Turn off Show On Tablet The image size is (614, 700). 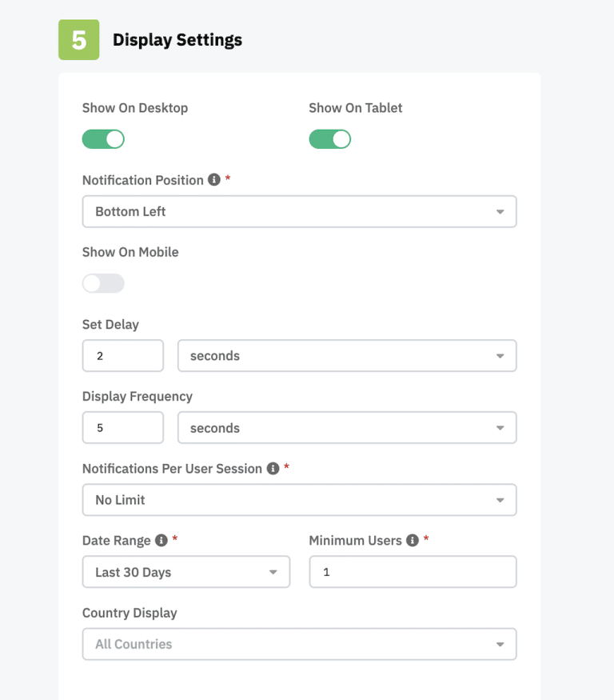330,138
